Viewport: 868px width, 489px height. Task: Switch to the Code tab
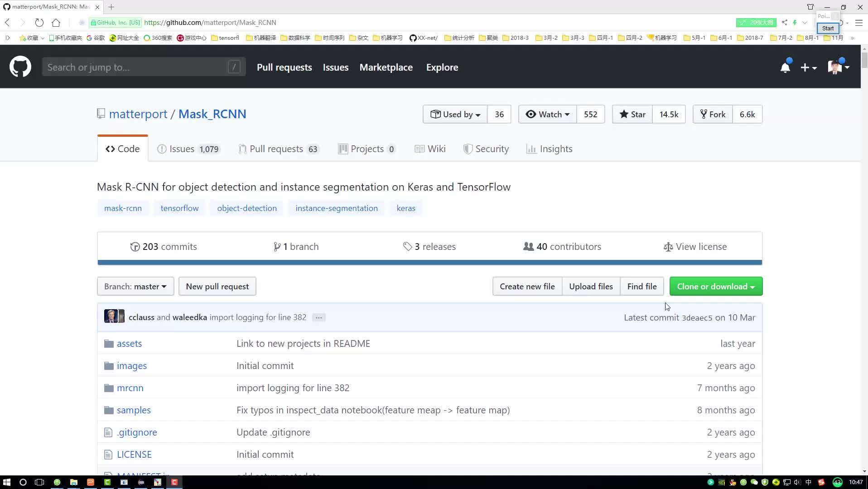point(123,149)
